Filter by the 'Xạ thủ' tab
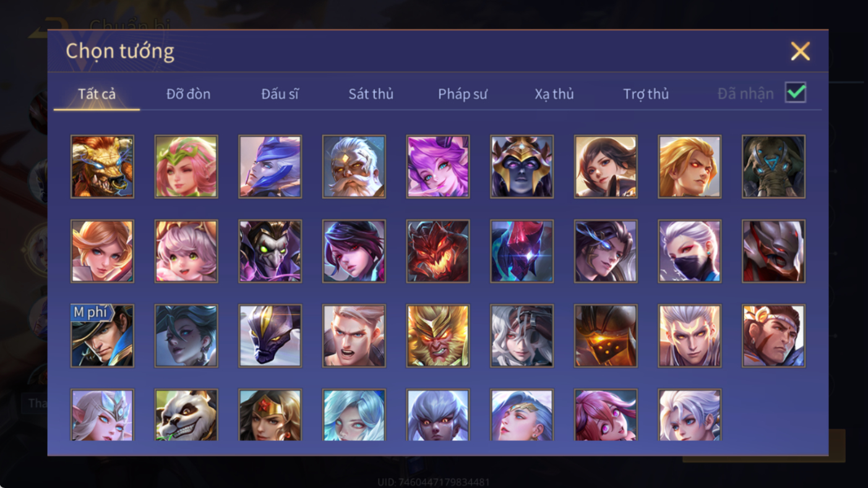Screen dimensions: 868x488 (x=554, y=94)
